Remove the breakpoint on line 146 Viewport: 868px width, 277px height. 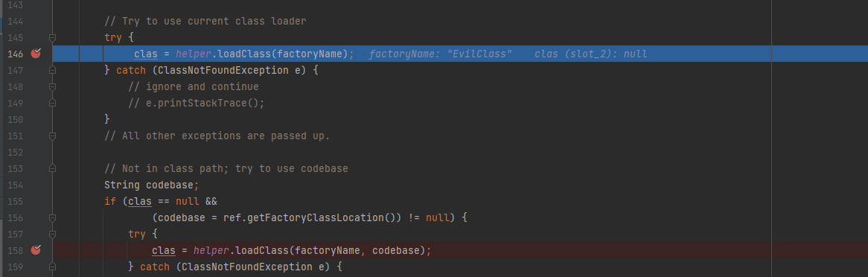36,54
